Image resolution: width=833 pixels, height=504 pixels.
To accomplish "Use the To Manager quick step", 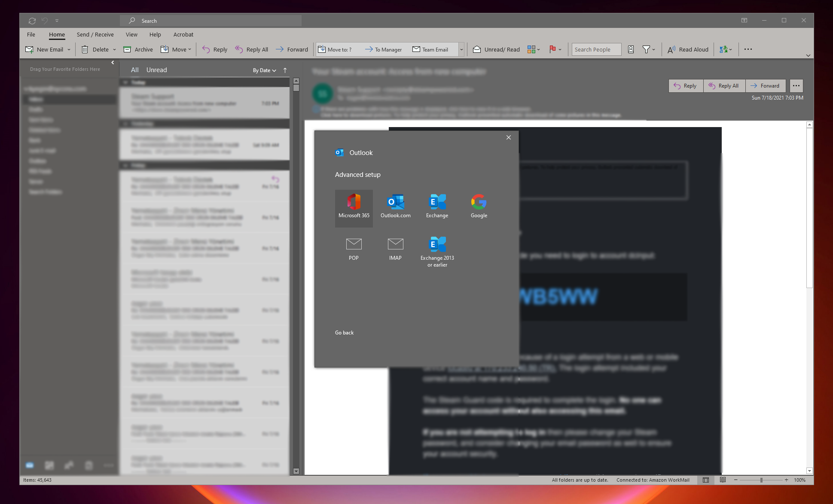I will click(x=384, y=49).
